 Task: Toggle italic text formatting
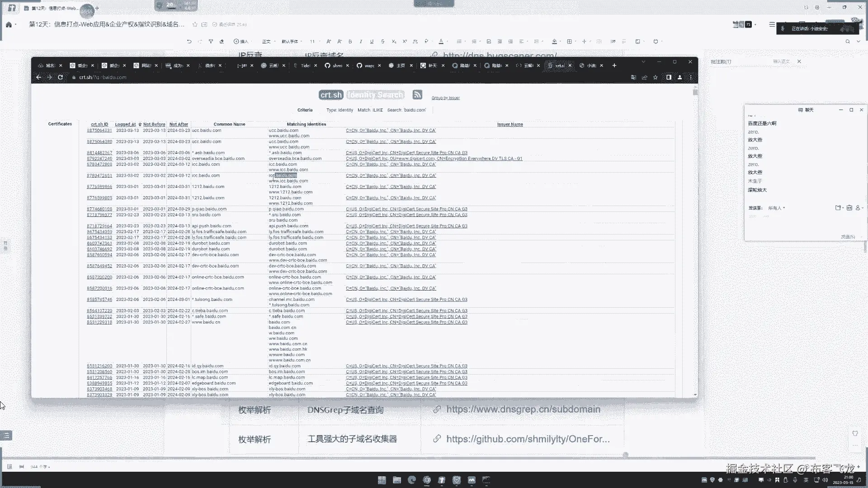pyautogui.click(x=361, y=42)
